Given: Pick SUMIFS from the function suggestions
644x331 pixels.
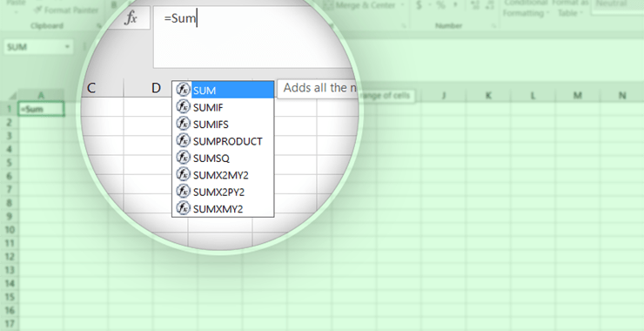Looking at the screenshot, I should pyautogui.click(x=223, y=125).
